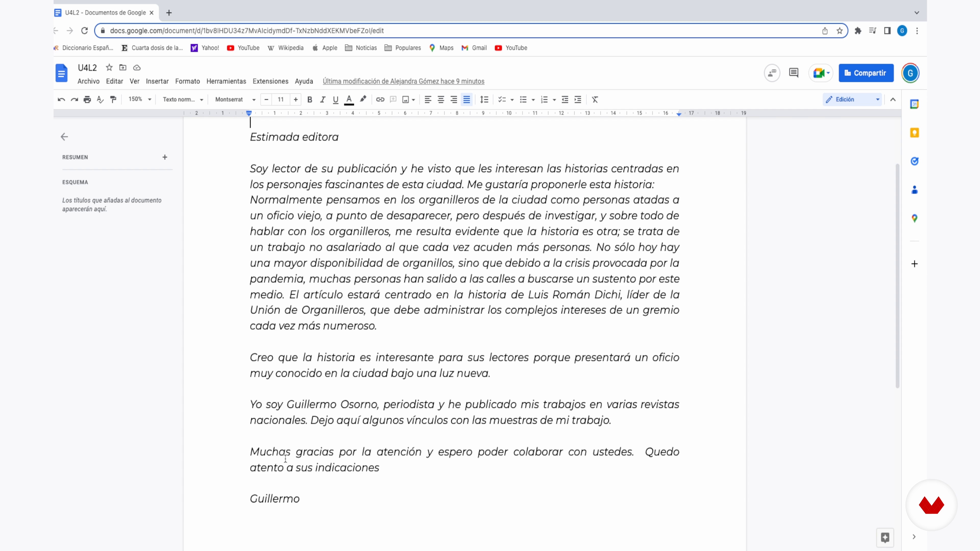Insert an image from toolbar

[406, 100]
